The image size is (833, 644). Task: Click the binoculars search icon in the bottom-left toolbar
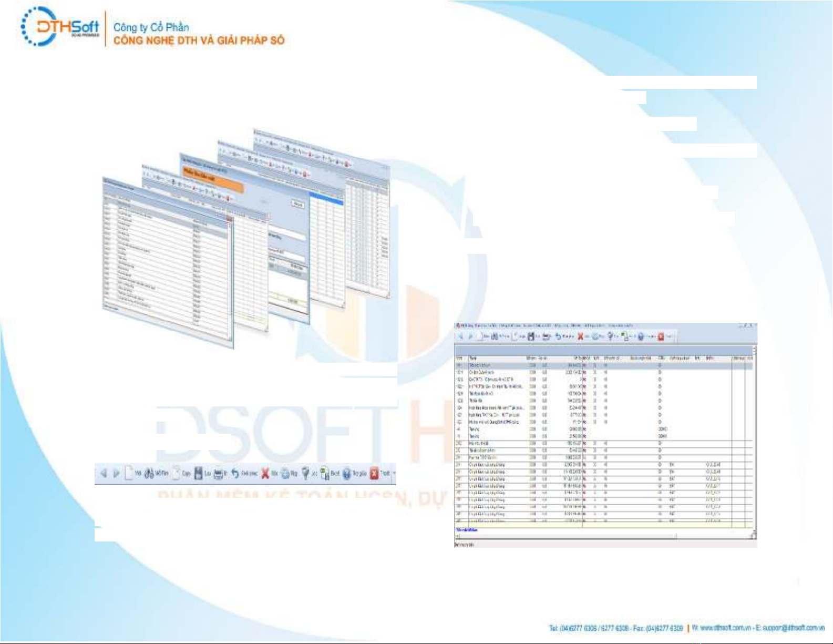(149, 474)
